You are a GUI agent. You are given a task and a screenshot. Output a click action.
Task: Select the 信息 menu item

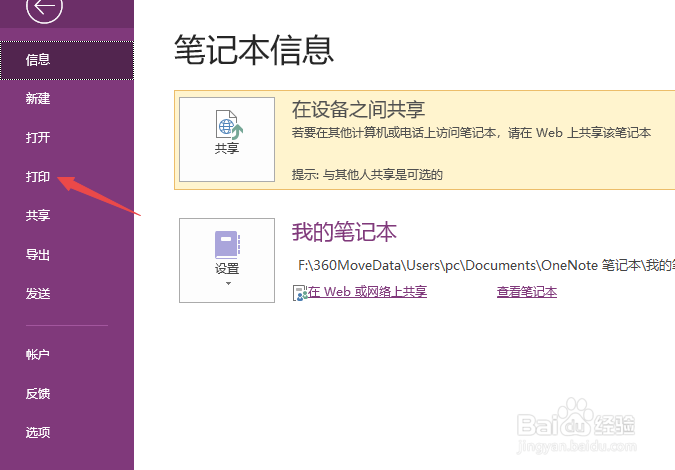(67, 60)
